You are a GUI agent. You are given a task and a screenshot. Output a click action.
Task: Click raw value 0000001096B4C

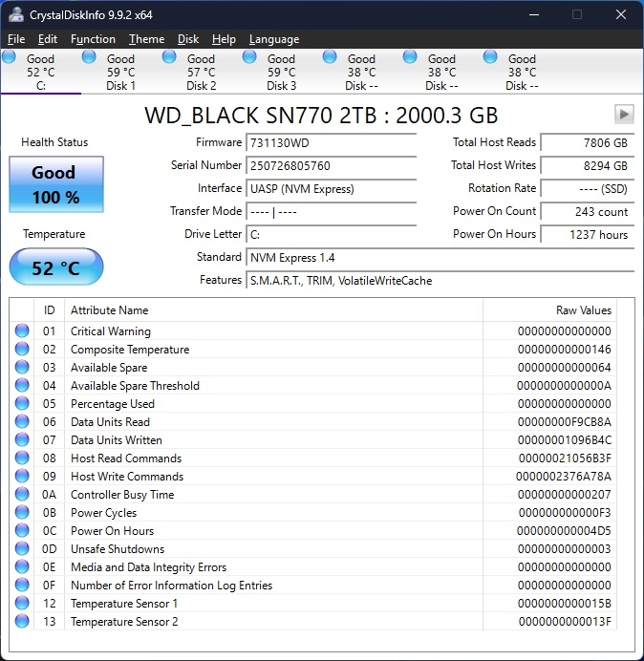point(565,440)
